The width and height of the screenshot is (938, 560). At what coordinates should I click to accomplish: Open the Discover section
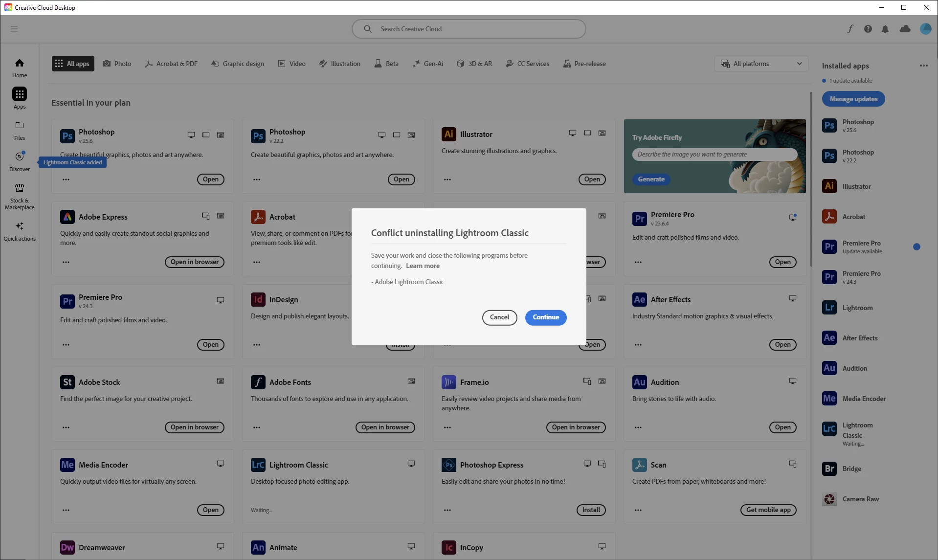[x=20, y=162]
